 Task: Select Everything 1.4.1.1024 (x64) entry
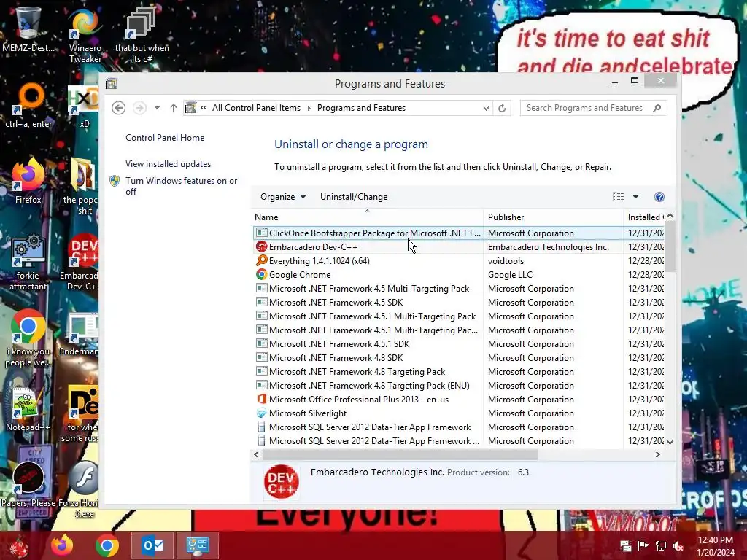[458, 261]
